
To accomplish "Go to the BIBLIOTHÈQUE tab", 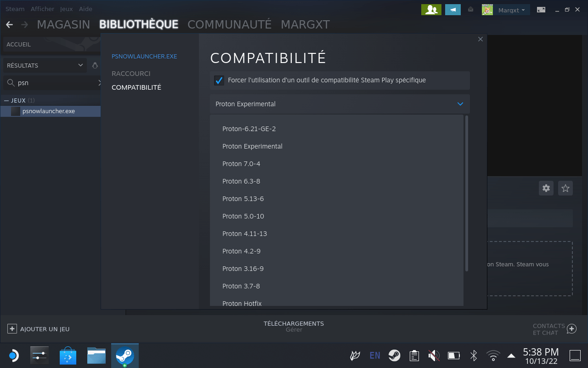I will (x=139, y=24).
